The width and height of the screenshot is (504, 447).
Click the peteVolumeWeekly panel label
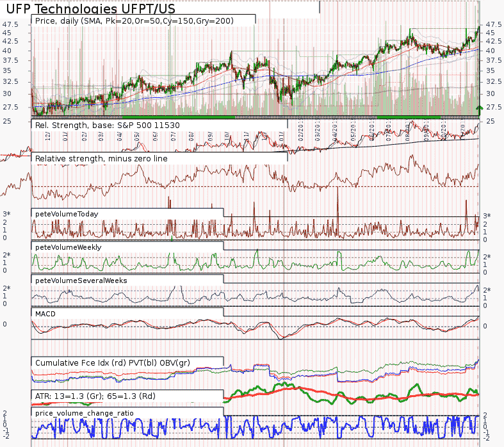click(x=68, y=247)
